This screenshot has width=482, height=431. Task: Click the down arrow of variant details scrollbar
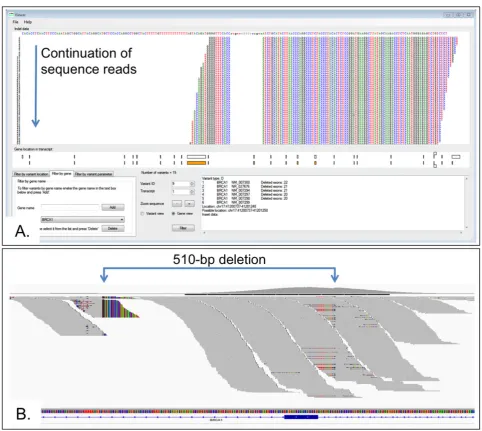pos(466,227)
